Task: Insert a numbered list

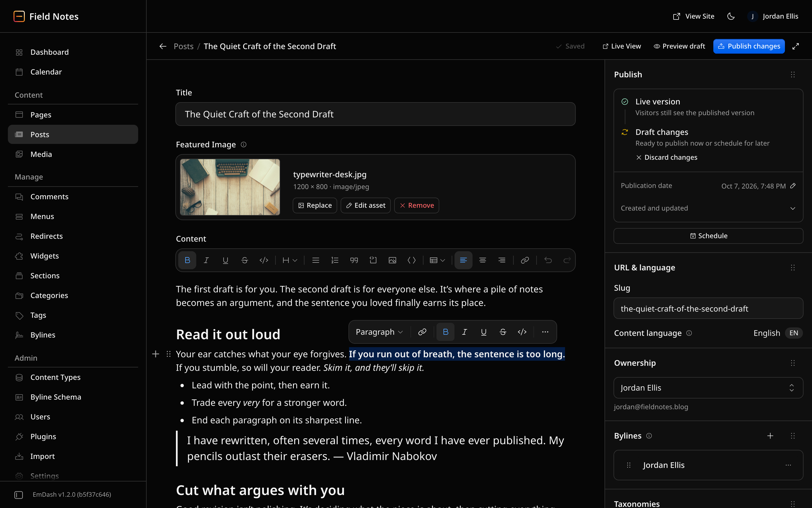Action: [335, 260]
